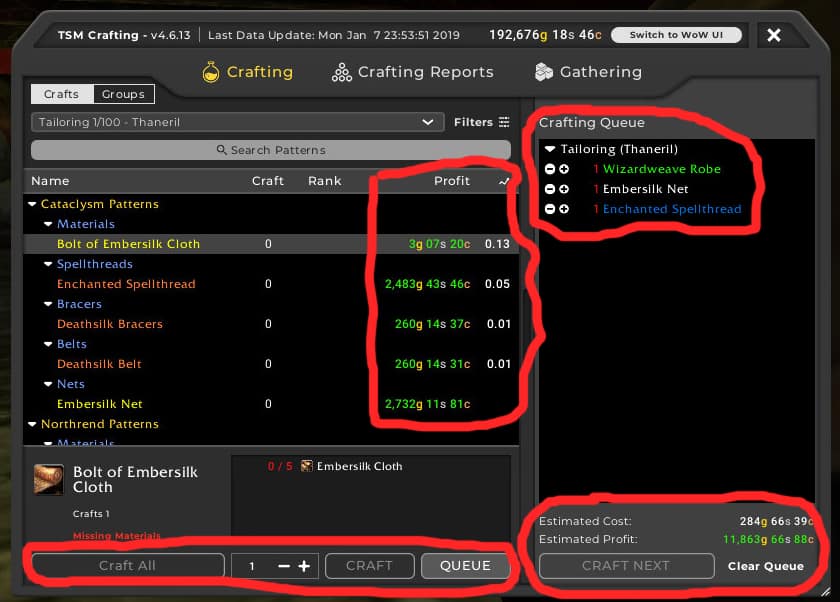Collapse the Spellthreads group

pos(48,264)
